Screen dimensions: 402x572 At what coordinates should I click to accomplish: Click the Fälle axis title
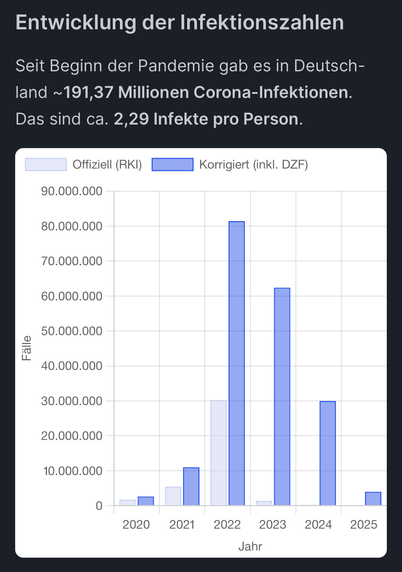(x=27, y=348)
